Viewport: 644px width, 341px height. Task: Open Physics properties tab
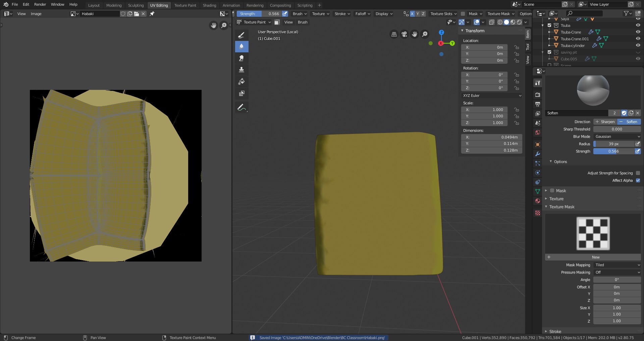[538, 173]
